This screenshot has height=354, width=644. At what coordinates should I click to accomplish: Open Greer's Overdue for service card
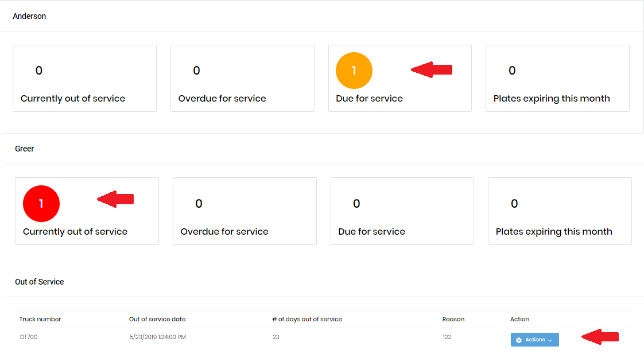coord(245,211)
